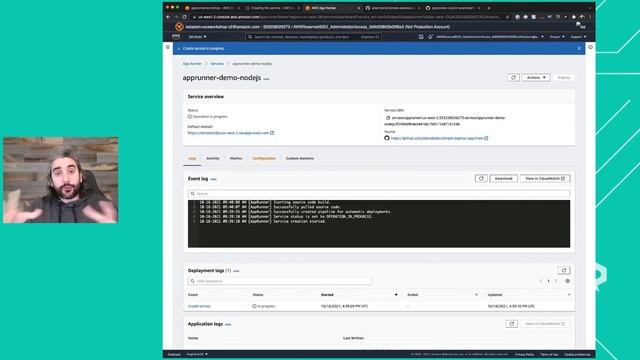
Task: Go to Services breadcrumb
Action: coord(217,64)
